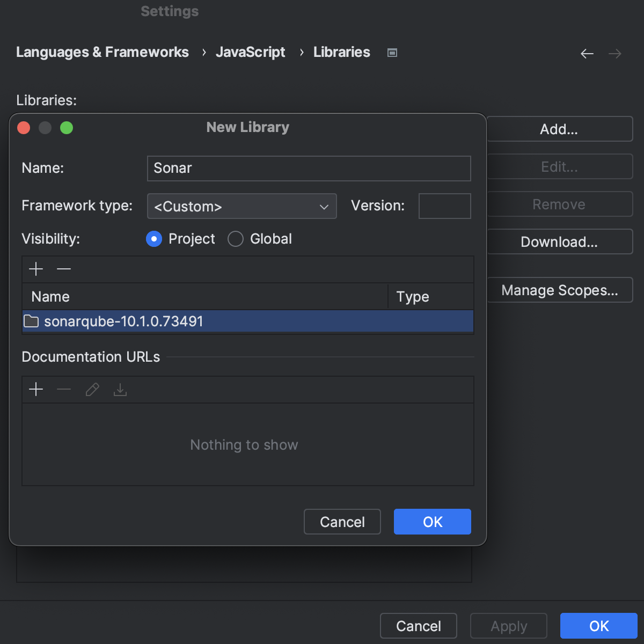Navigate back using the left arrow

587,53
